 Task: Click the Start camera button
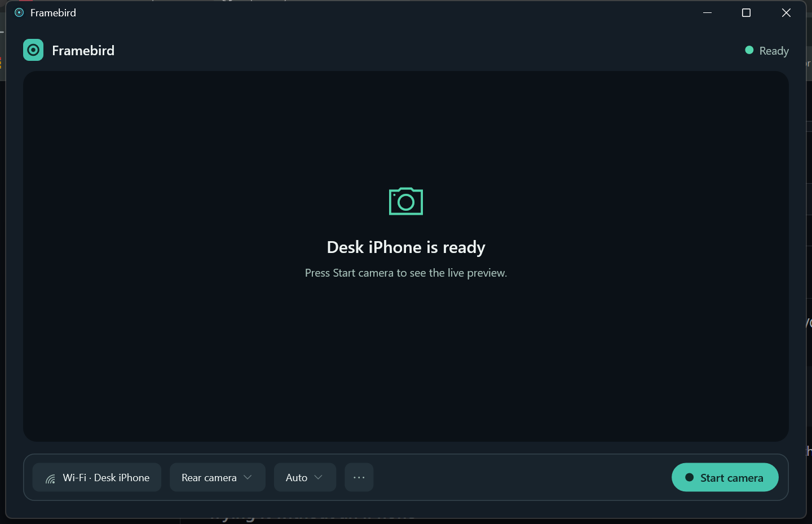[725, 477]
